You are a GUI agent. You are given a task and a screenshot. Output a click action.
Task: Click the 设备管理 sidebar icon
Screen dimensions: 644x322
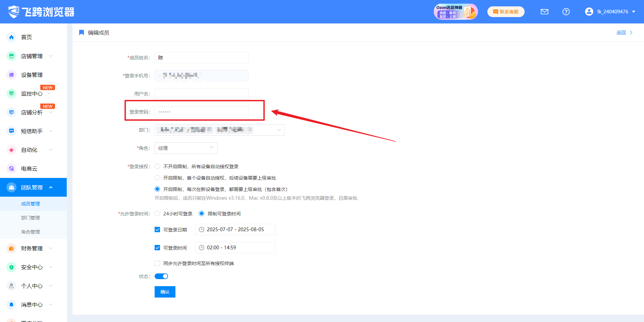click(x=11, y=75)
